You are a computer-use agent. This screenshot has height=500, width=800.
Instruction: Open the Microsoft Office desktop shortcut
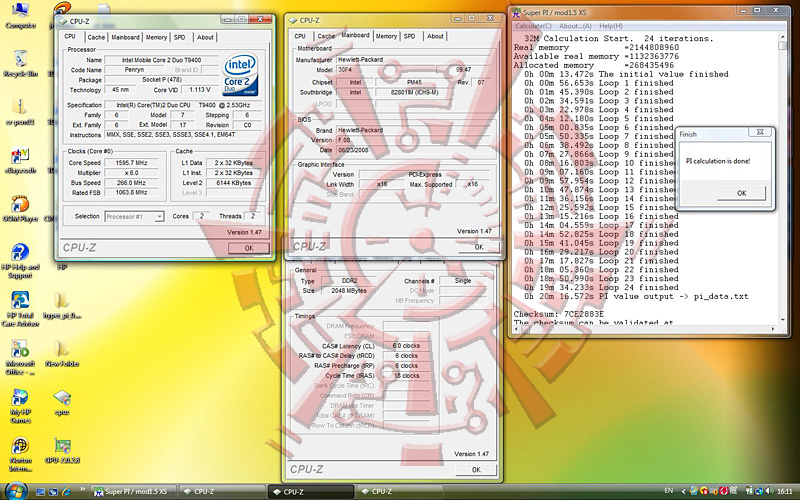click(x=20, y=358)
